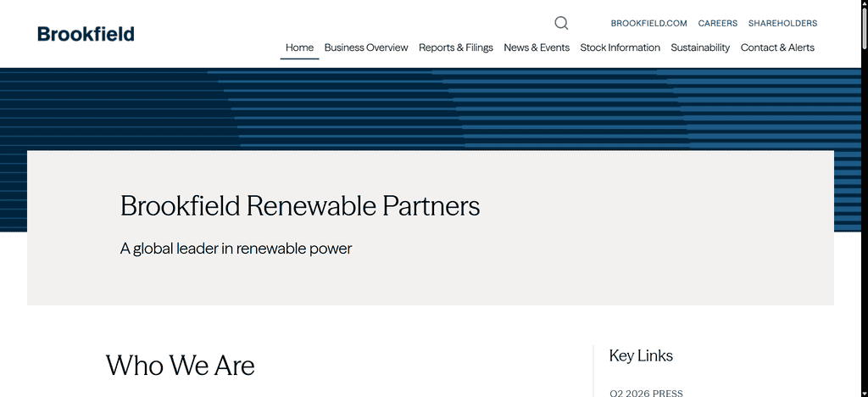
Task: Click the Who We Are heading
Action: 180,366
